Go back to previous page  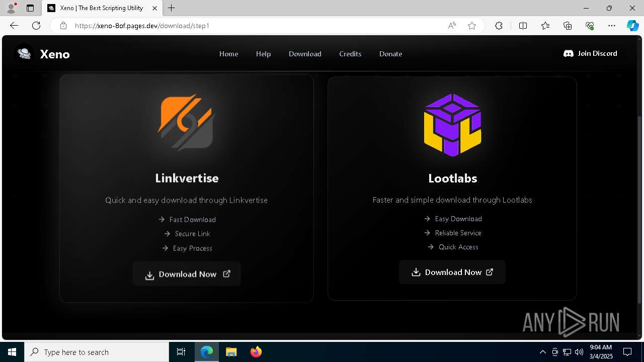point(14,26)
